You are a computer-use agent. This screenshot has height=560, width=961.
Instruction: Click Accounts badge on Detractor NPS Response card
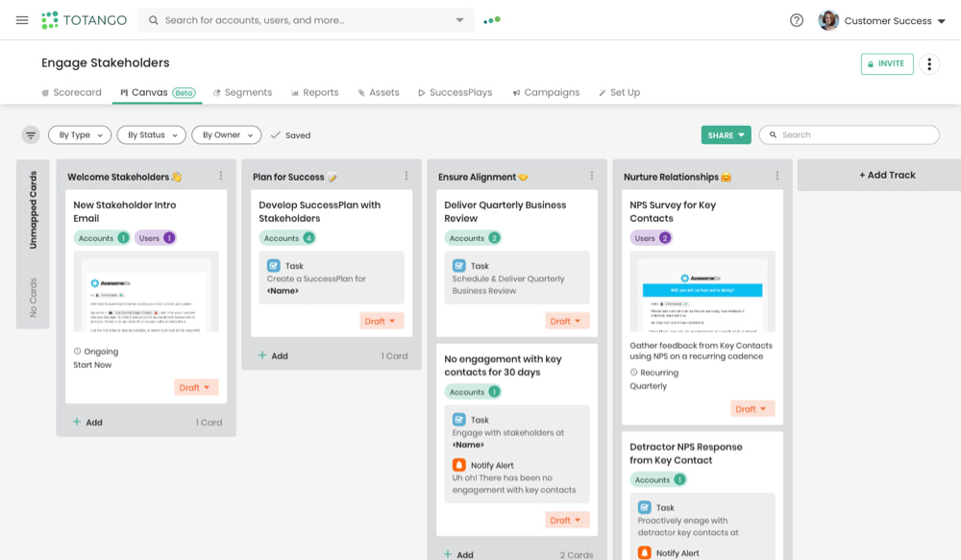tap(658, 479)
